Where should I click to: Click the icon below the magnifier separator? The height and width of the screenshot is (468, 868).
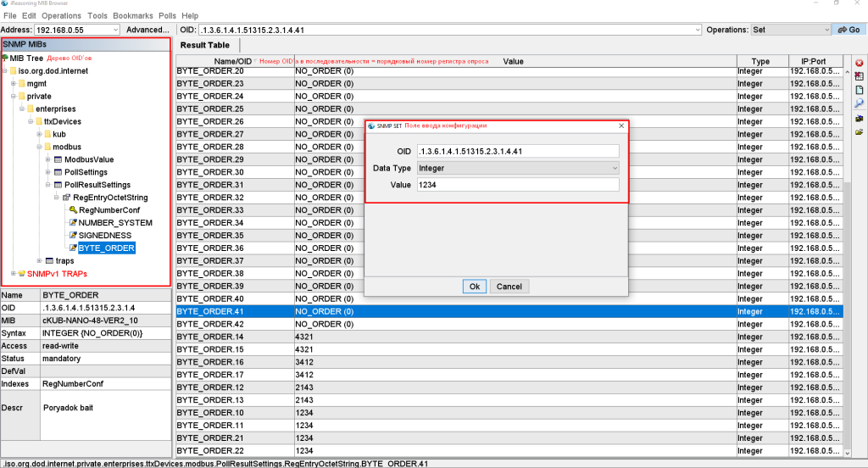pyautogui.click(x=860, y=118)
